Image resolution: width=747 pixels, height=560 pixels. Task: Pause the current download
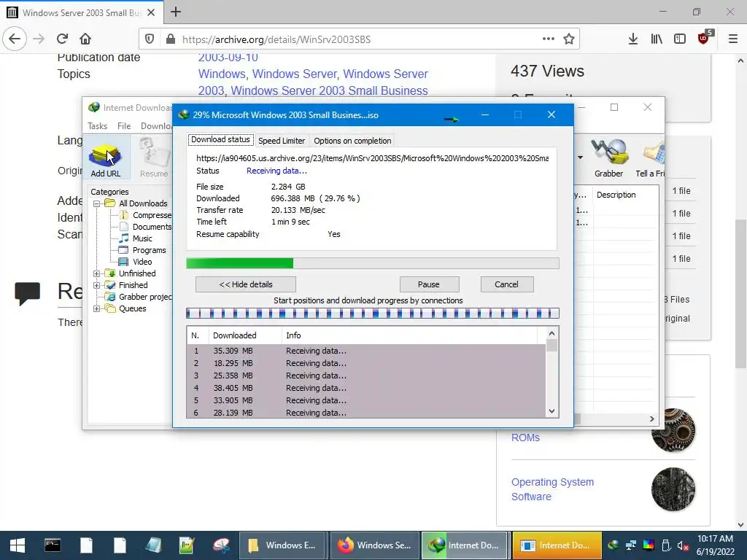click(429, 284)
